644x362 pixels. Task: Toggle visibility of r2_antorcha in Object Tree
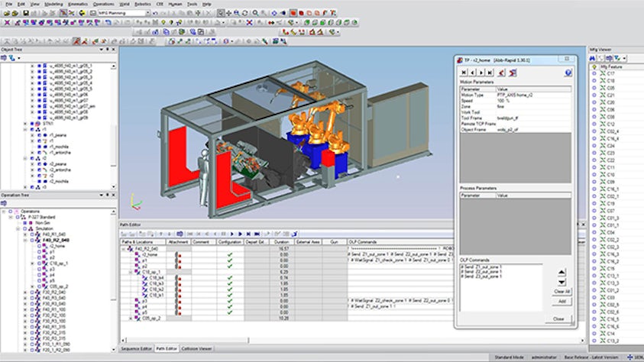[40, 170]
